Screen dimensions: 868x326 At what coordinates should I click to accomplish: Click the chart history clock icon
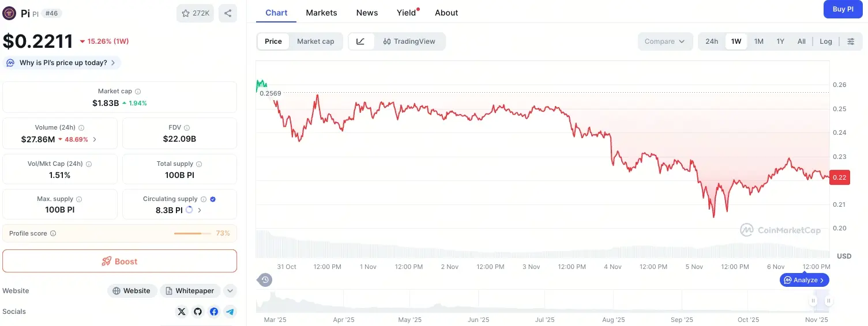point(265,280)
